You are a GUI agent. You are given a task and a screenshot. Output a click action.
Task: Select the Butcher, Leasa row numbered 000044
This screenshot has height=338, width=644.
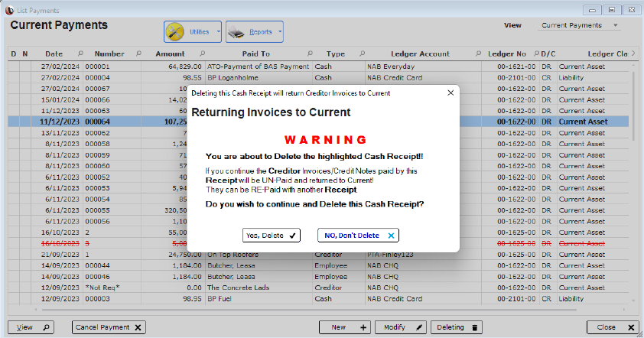pyautogui.click(x=318, y=265)
